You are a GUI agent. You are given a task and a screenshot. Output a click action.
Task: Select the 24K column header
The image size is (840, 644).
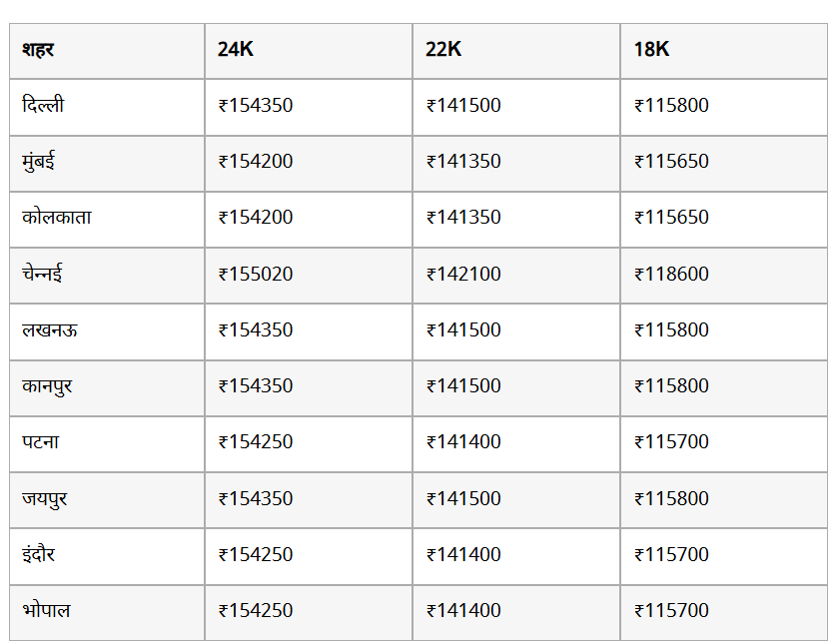pyautogui.click(x=236, y=49)
